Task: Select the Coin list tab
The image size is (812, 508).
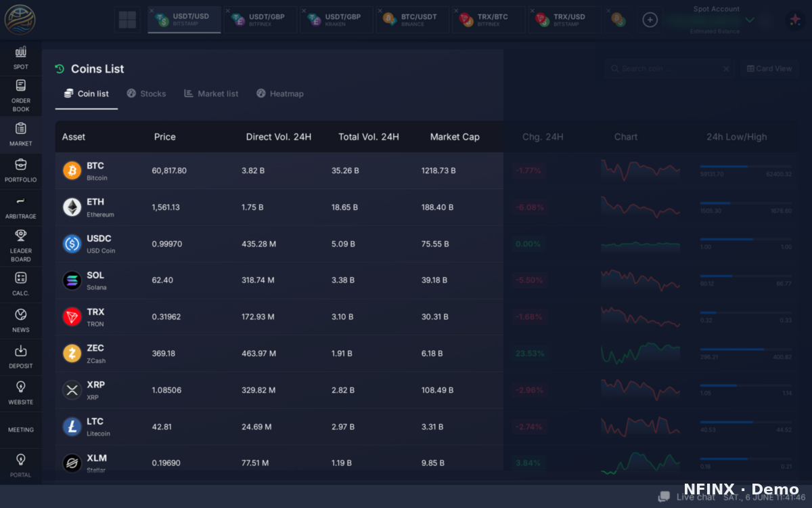Action: [87, 93]
